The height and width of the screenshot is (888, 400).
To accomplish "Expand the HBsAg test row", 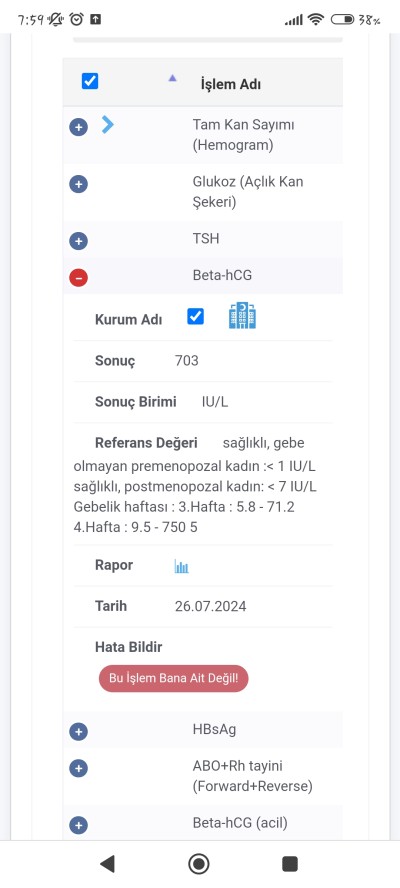I will pos(79,732).
